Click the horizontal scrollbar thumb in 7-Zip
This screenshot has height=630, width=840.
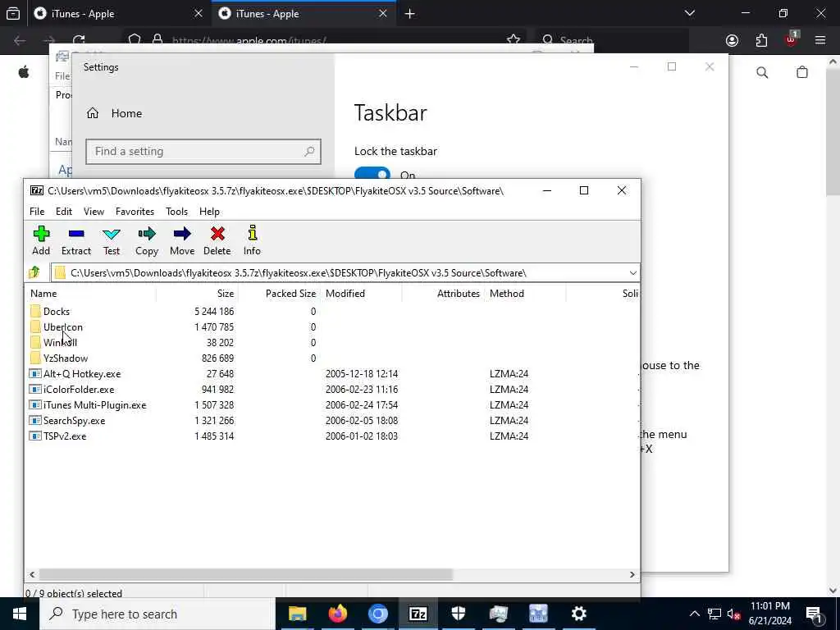(245, 574)
